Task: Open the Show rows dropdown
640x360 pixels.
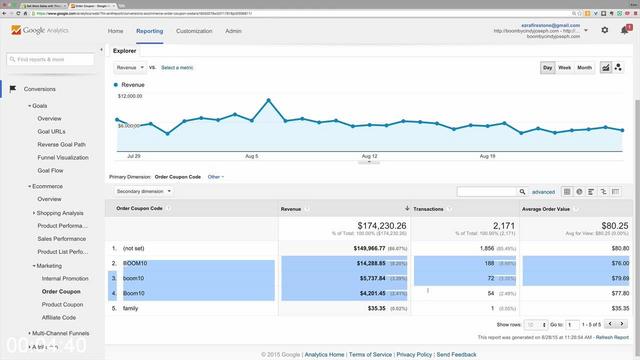Action: [536, 325]
